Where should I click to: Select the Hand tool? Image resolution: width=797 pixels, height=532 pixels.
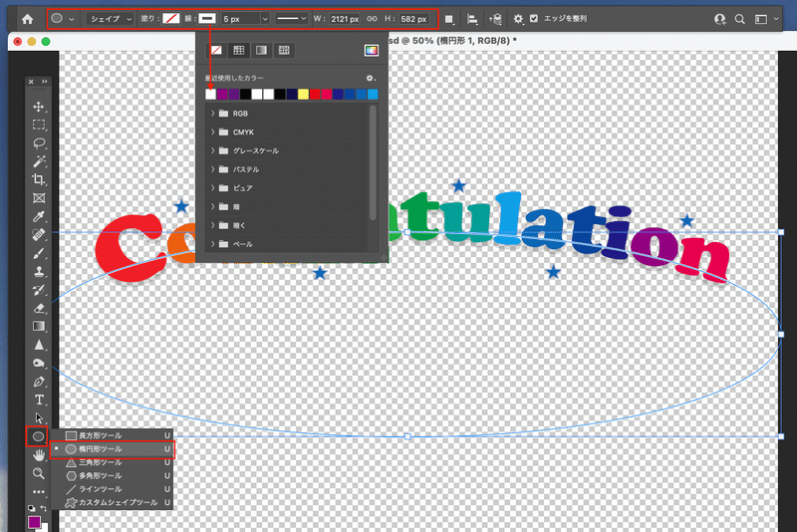[39, 454]
